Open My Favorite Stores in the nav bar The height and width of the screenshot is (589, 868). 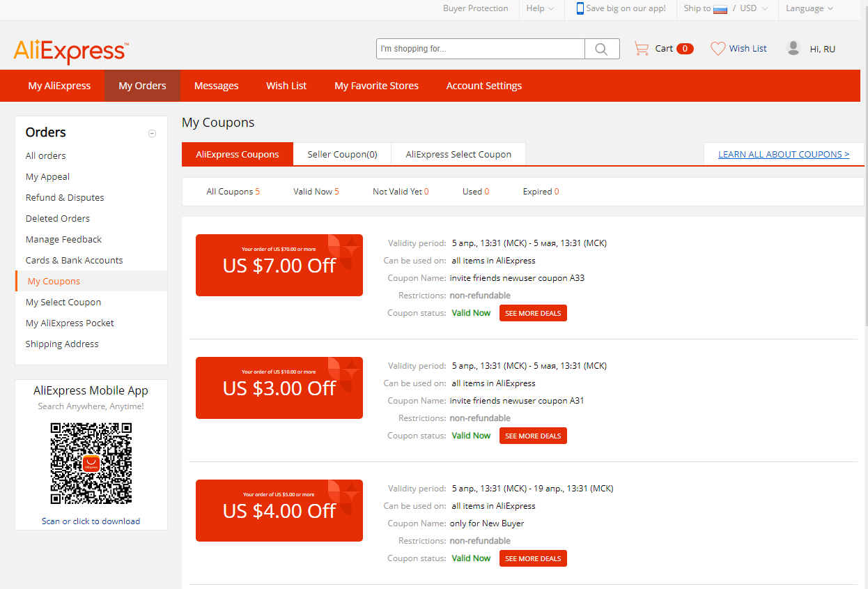376,86
